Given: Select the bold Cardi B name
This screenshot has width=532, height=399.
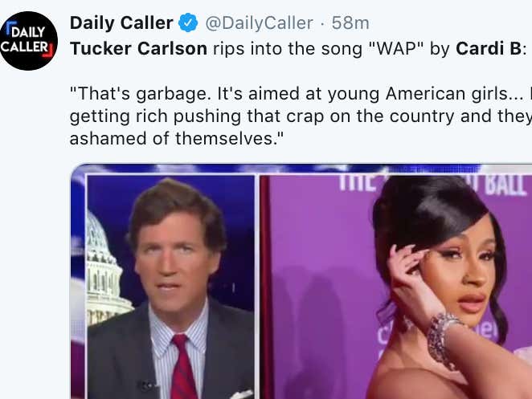Looking at the screenshot, I should [489, 48].
